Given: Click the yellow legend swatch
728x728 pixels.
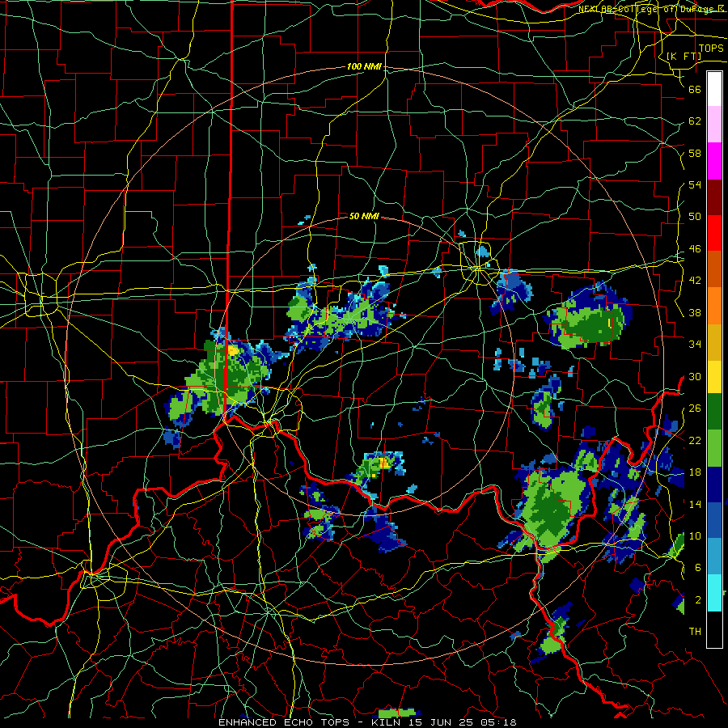Looking at the screenshot, I should [714, 377].
